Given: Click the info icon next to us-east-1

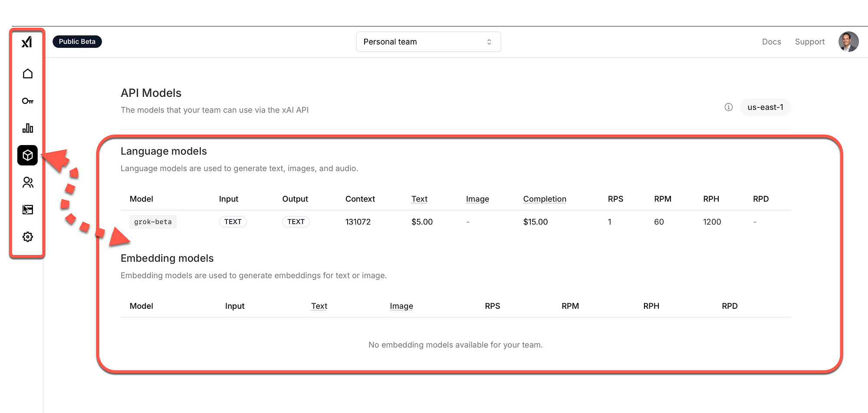Looking at the screenshot, I should (x=728, y=107).
